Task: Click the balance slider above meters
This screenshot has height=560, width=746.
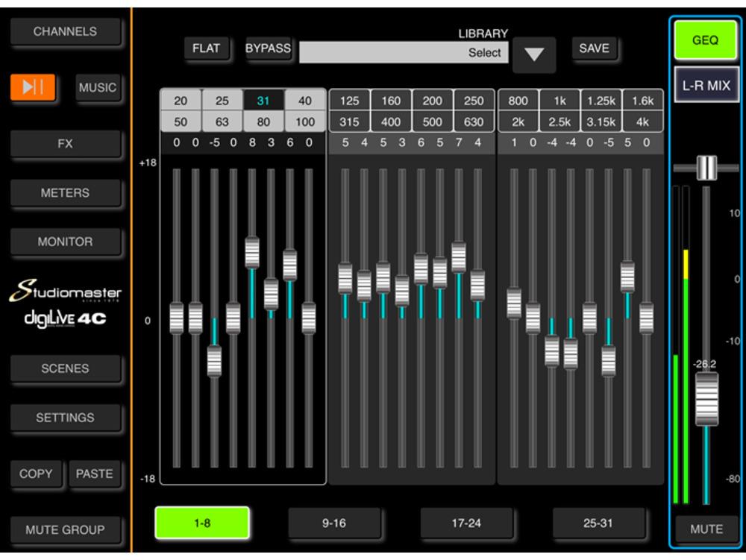Action: pyautogui.click(x=706, y=168)
